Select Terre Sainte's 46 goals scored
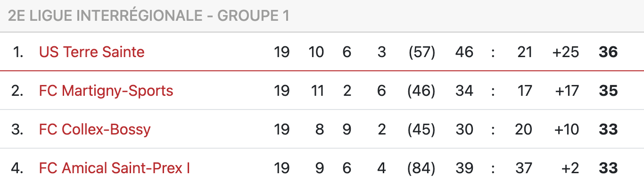 [464, 51]
